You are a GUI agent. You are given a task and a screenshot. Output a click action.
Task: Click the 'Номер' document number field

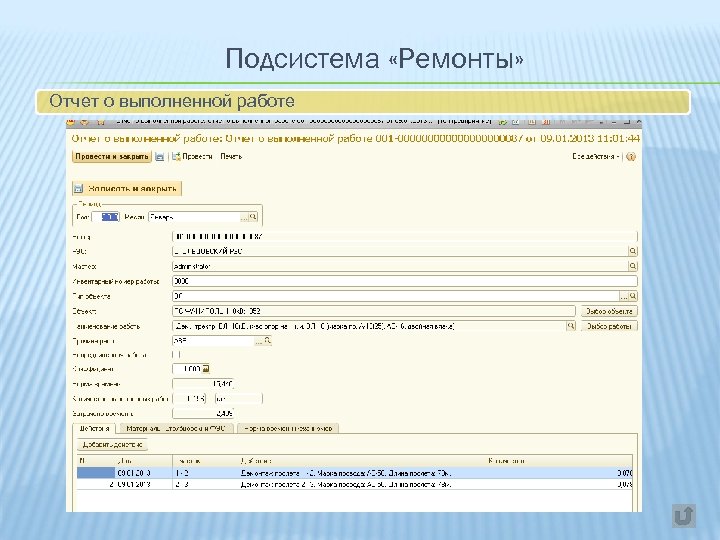pos(405,236)
